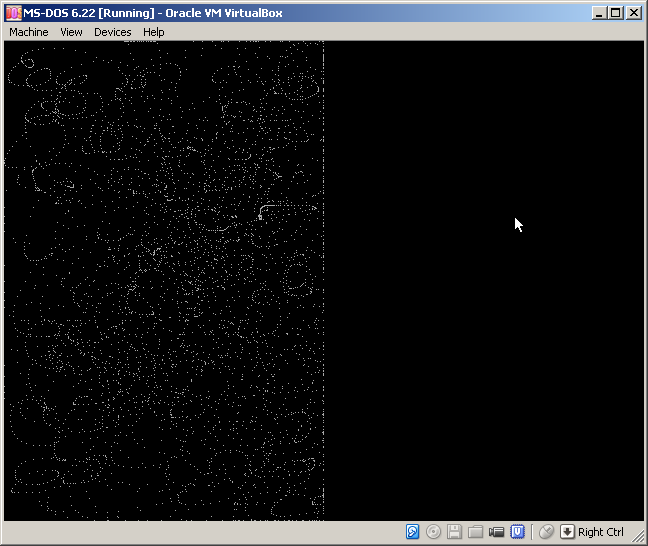Click the VirtualBox title bar app icon
Viewport: 648px width, 546px height.
tap(13, 13)
